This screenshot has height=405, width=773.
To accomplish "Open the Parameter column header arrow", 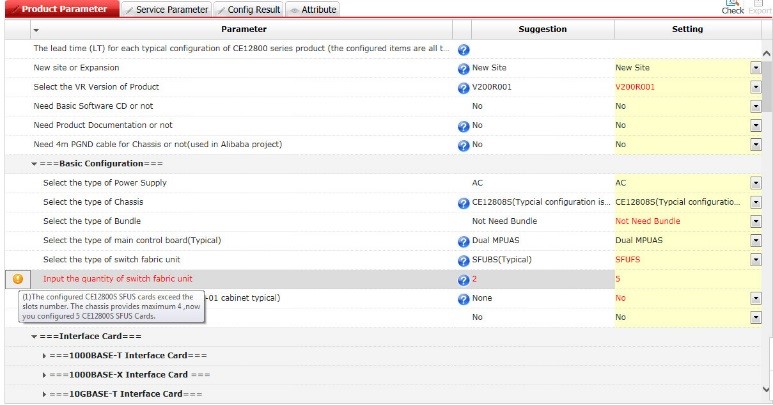I will 36,30.
